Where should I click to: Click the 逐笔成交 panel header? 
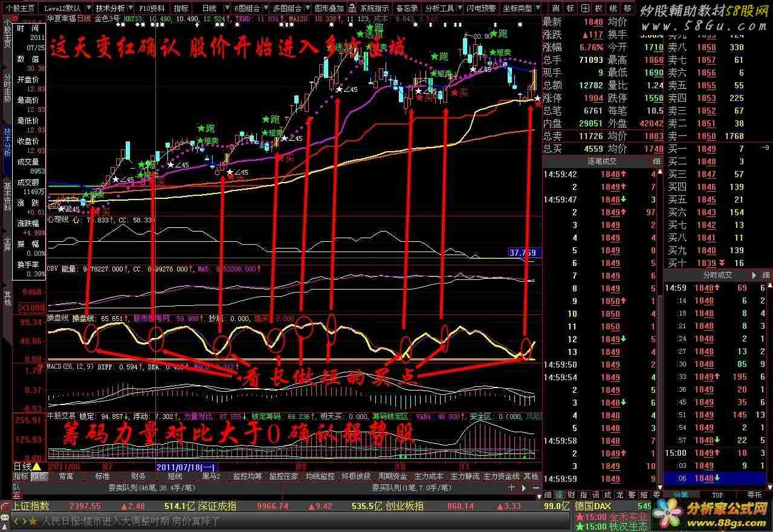pyautogui.click(x=602, y=161)
